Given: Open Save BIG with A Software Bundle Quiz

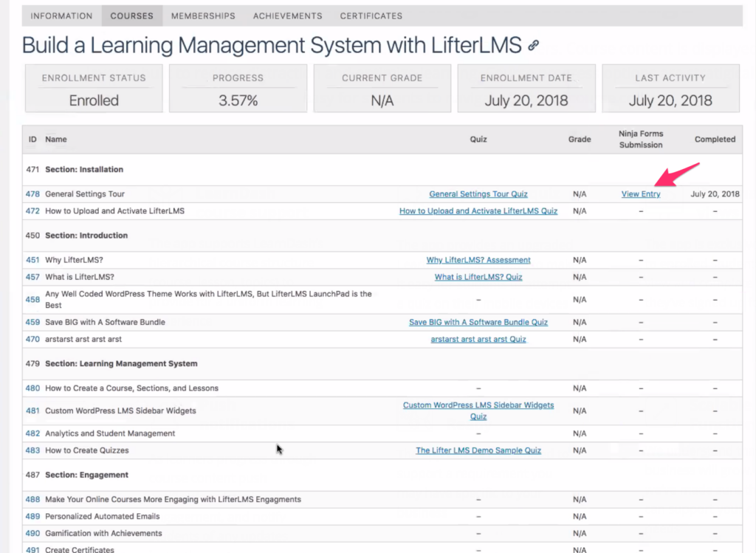Looking at the screenshot, I should (478, 322).
